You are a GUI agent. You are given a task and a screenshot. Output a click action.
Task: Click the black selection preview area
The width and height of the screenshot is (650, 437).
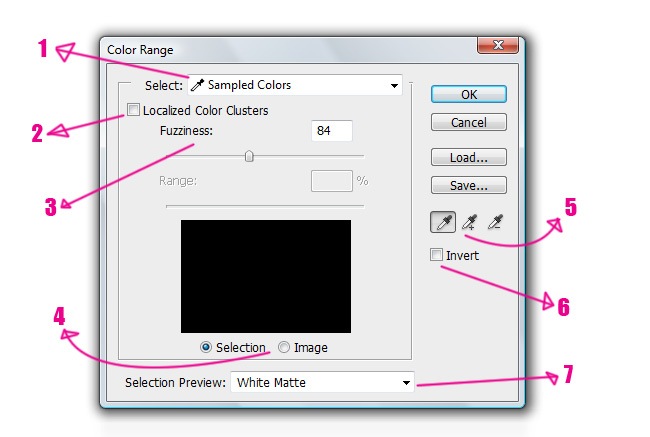(x=266, y=276)
